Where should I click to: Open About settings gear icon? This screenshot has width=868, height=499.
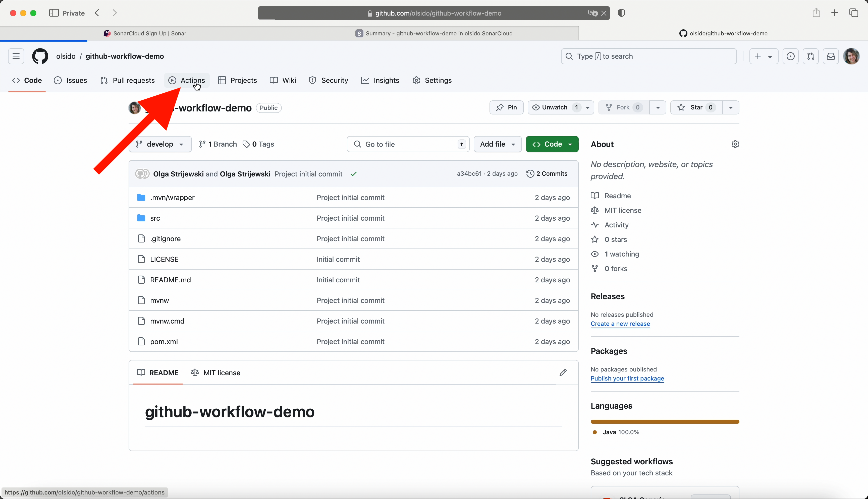point(735,144)
